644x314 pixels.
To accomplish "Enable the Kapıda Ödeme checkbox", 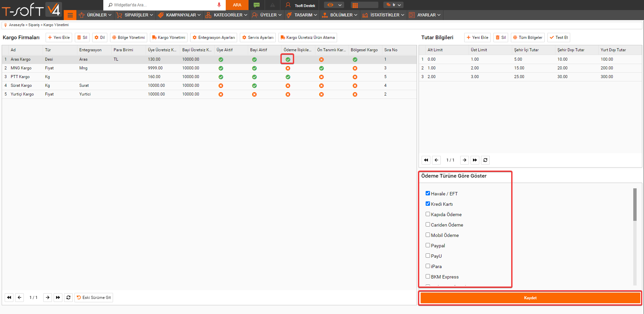I will 428,214.
